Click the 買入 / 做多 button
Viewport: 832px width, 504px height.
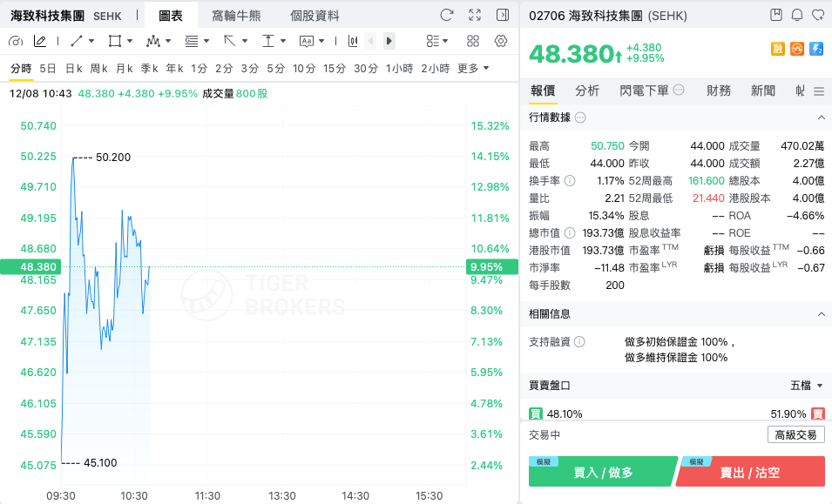point(603,472)
